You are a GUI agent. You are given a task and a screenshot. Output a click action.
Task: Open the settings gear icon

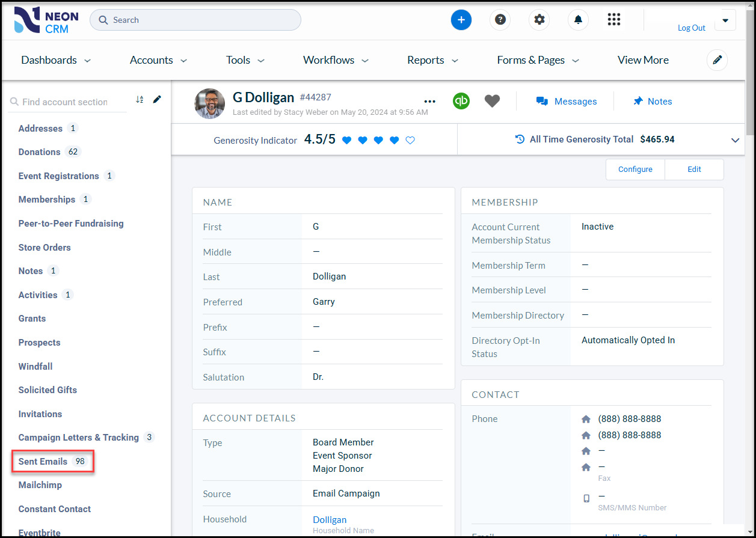(539, 20)
